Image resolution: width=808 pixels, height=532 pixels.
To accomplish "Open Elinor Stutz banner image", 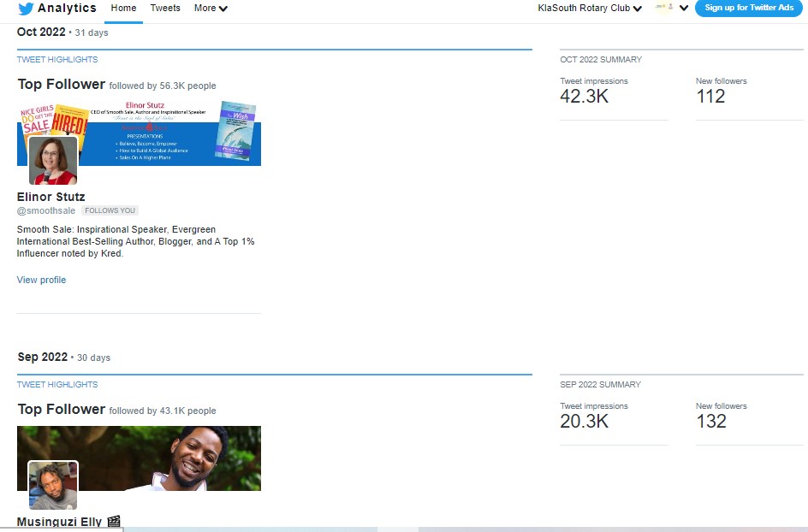I will 140,133.
